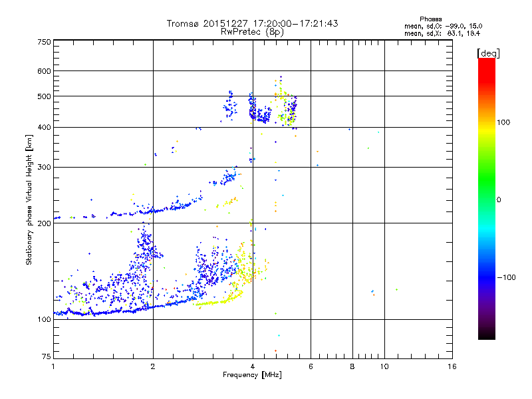Click the y-axis tick label '750'

[44, 42]
